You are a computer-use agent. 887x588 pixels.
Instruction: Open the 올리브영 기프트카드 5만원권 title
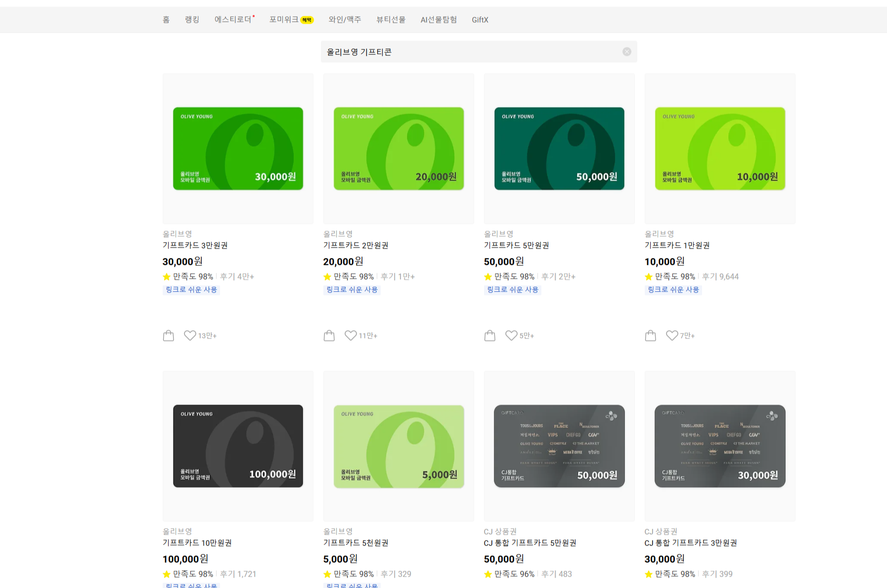[x=516, y=246]
